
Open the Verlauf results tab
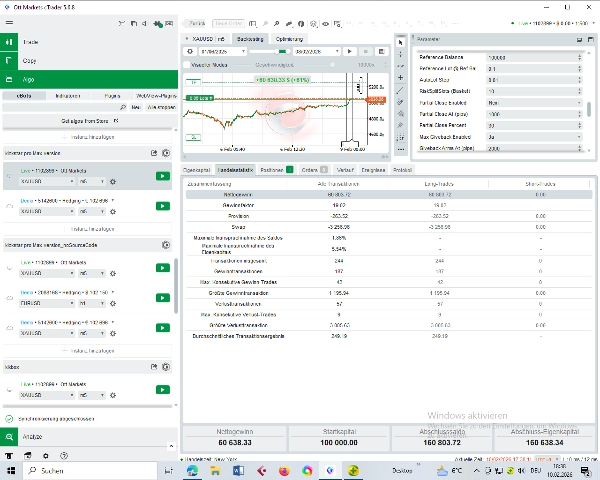pyautogui.click(x=345, y=170)
